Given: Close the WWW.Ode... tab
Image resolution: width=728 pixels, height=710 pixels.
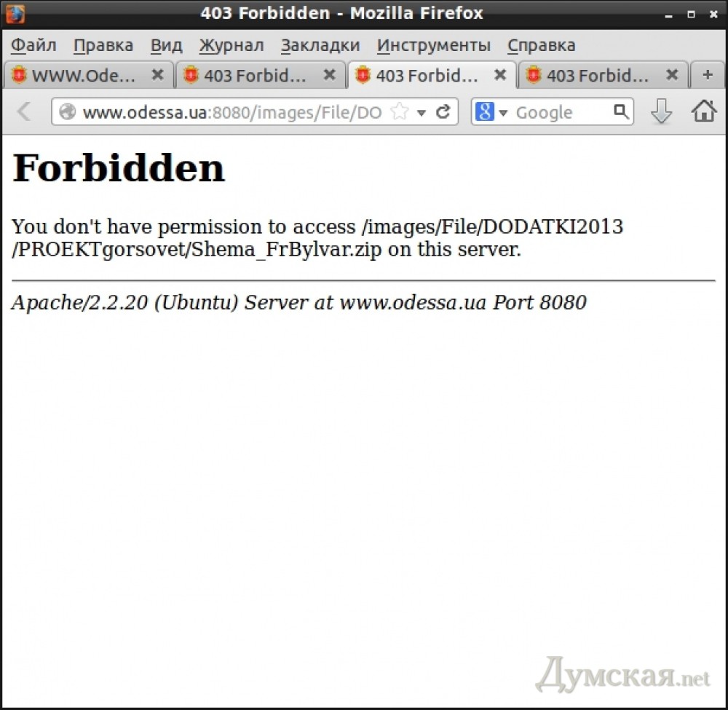Looking at the screenshot, I should (x=157, y=75).
